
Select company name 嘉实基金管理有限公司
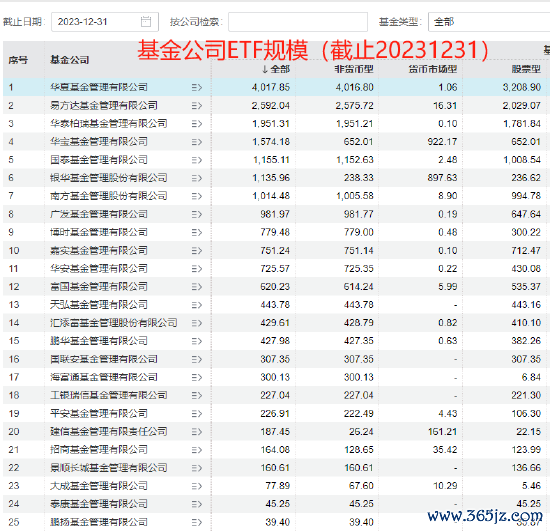click(99, 250)
